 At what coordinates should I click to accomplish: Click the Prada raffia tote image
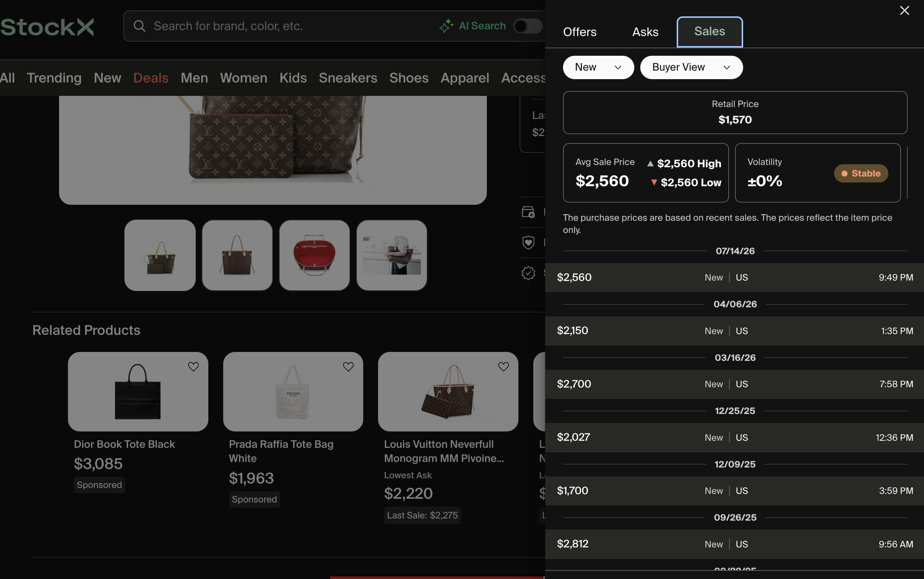coord(293,391)
